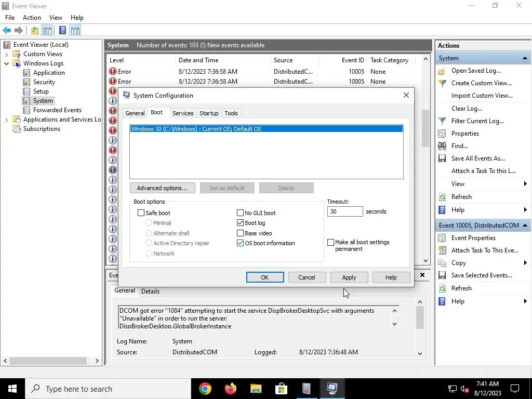Open Properties in Actions pane
Screen dimensions: 532x399
tap(465, 134)
